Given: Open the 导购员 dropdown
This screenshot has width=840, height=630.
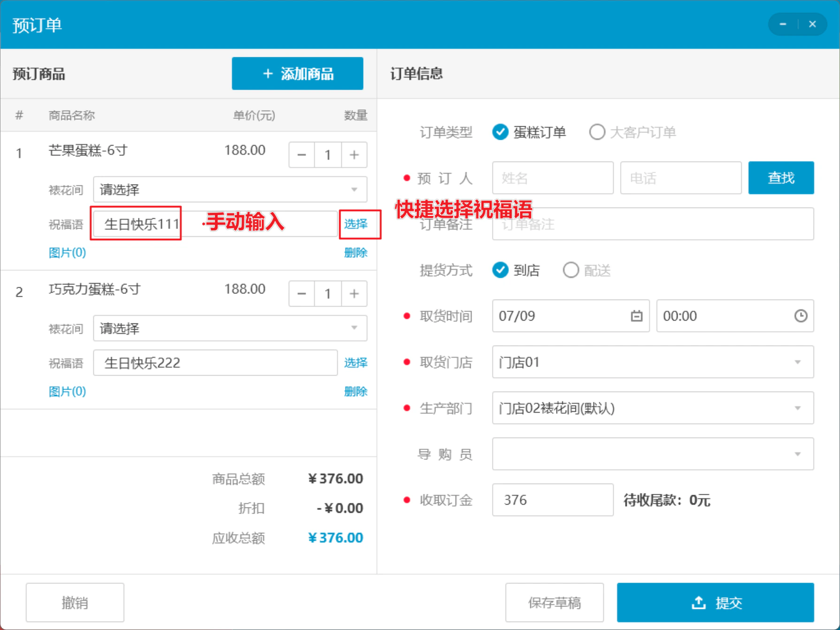Looking at the screenshot, I should [x=653, y=454].
